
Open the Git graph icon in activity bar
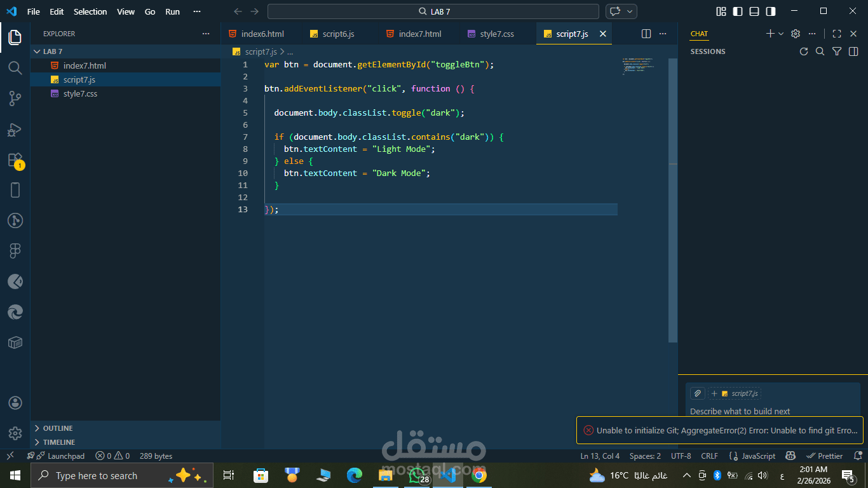15,220
